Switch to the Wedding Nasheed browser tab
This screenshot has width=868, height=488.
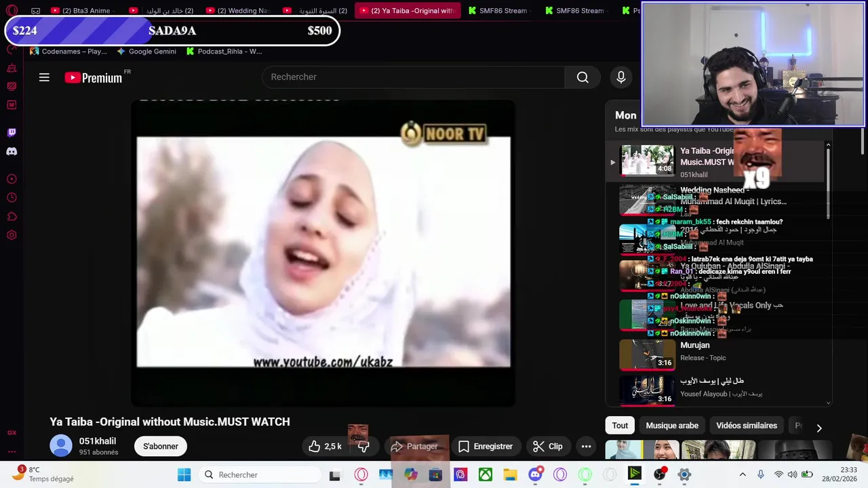point(239,11)
